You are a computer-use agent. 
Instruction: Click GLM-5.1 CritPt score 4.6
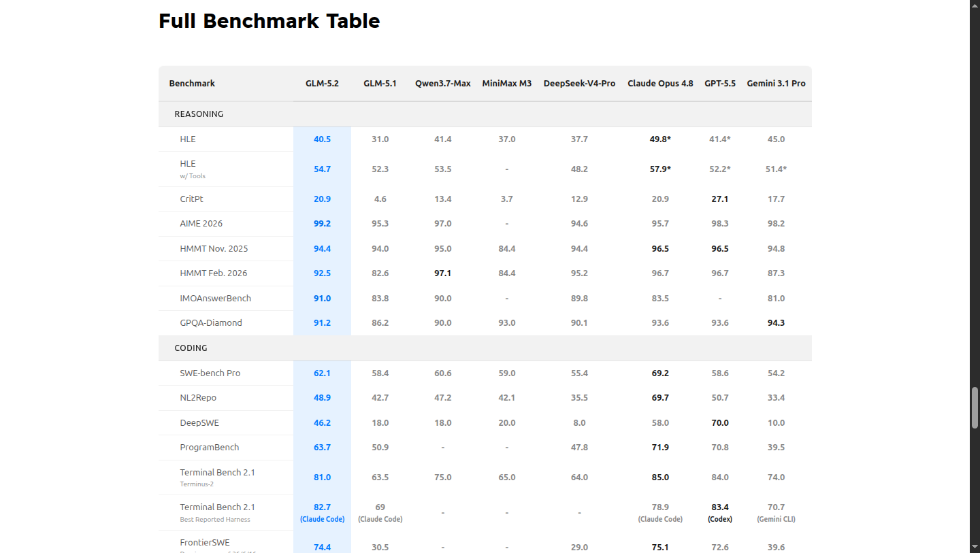[x=380, y=199]
